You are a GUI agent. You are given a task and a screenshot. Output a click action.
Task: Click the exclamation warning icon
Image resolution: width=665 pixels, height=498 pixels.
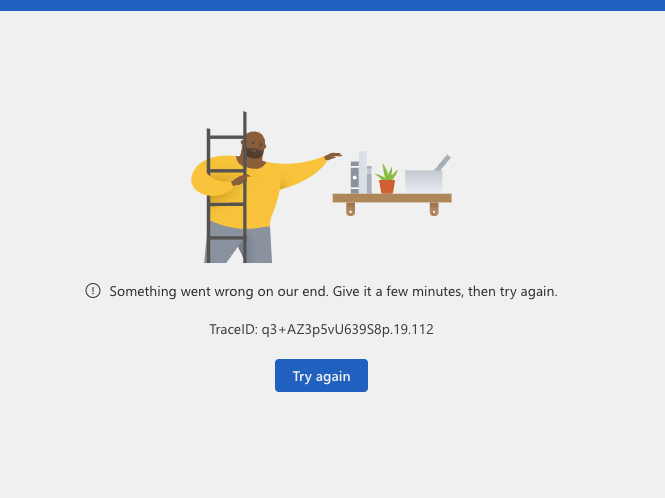point(93,291)
